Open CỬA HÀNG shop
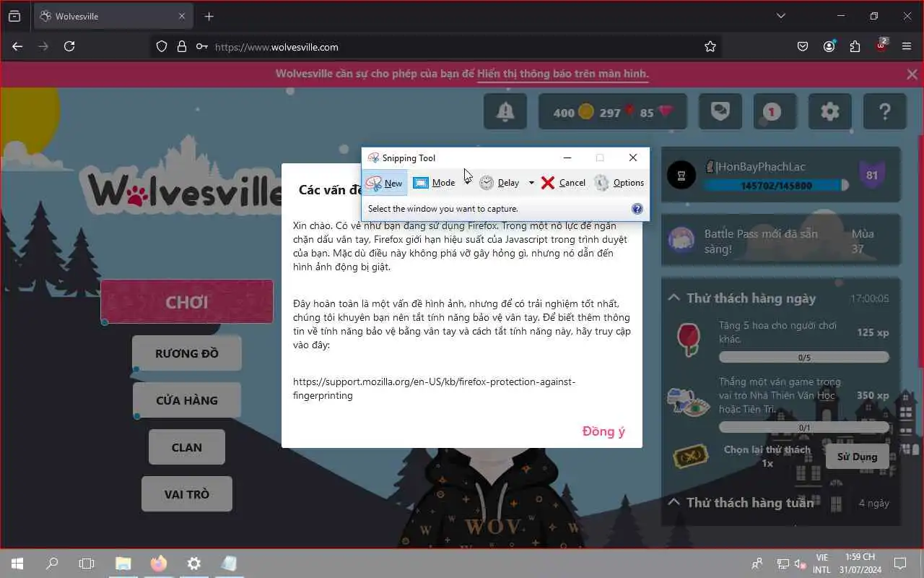The width and height of the screenshot is (924, 578). [187, 400]
